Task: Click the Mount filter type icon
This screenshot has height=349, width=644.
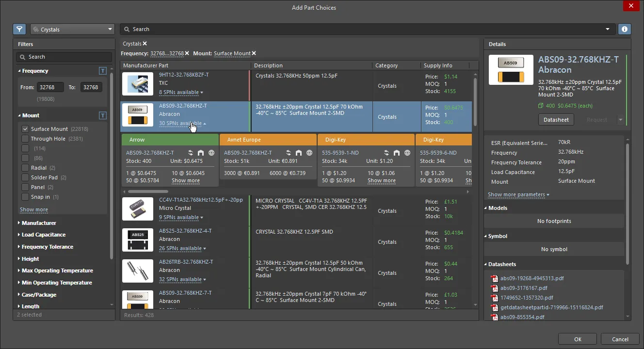Action: [102, 115]
